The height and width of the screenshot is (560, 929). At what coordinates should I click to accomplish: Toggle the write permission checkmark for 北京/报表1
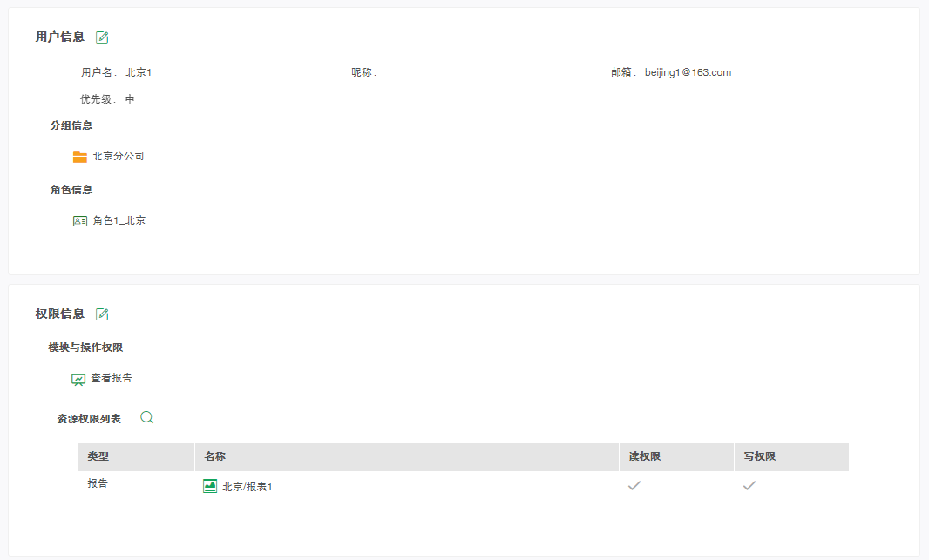749,486
